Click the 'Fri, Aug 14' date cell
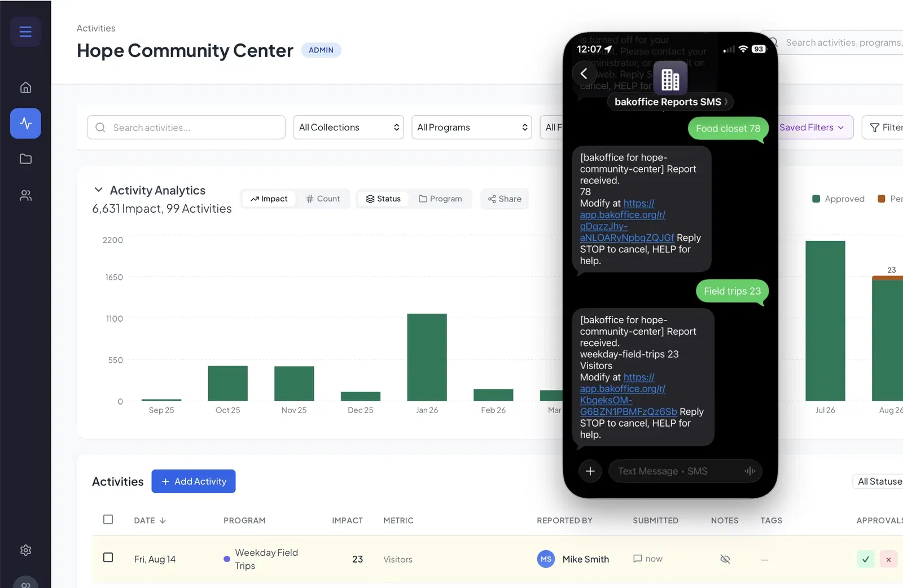 coord(155,559)
